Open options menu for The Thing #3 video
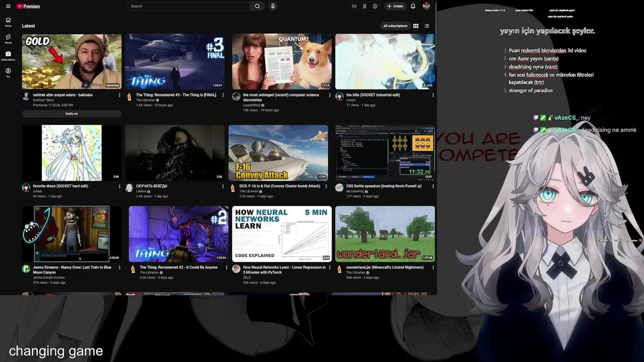Image resolution: width=644 pixels, height=362 pixels. coord(223,95)
